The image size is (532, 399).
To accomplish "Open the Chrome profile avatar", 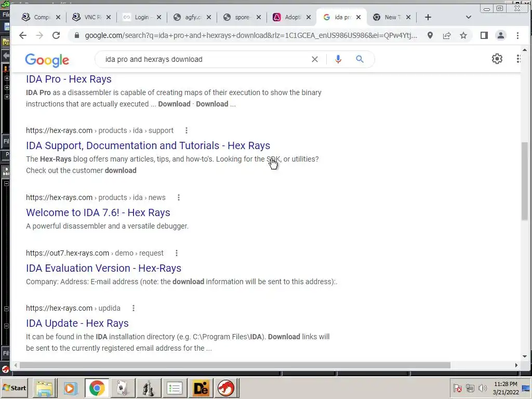I will [500, 35].
